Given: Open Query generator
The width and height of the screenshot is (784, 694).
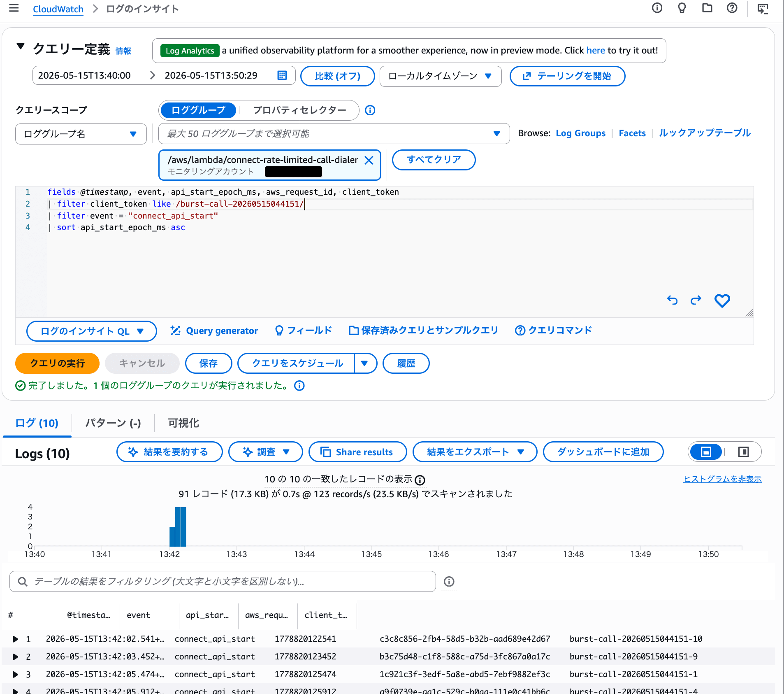Looking at the screenshot, I should click(x=214, y=331).
